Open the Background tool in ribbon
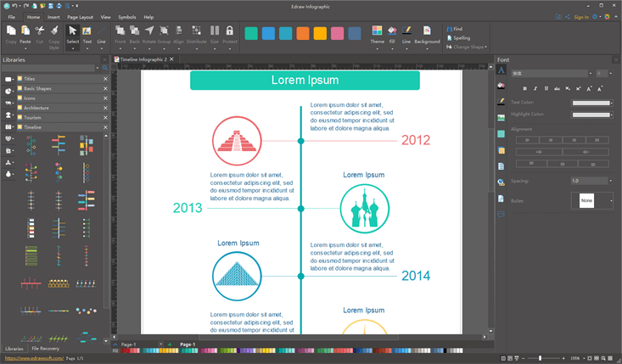 pos(427,34)
